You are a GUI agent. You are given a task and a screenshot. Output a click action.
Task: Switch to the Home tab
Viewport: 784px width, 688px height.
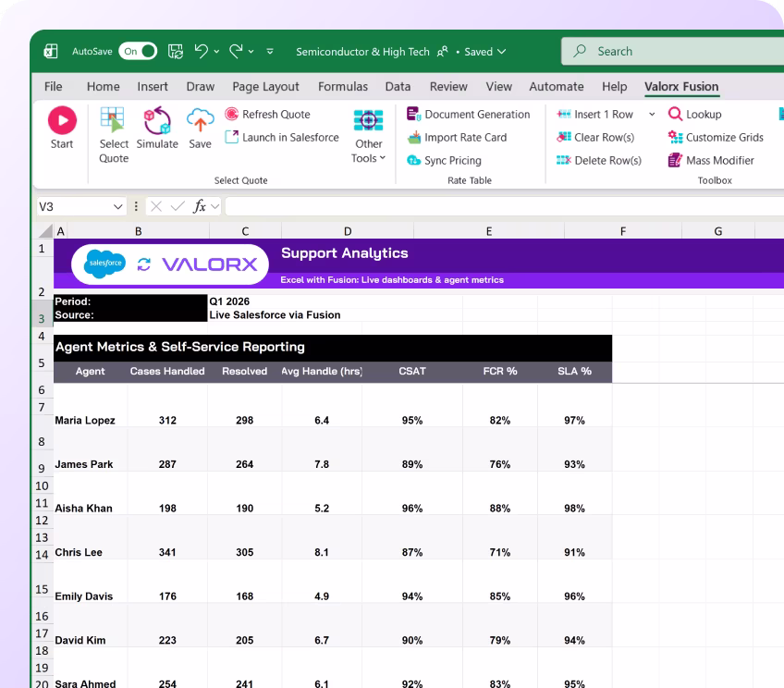click(103, 87)
